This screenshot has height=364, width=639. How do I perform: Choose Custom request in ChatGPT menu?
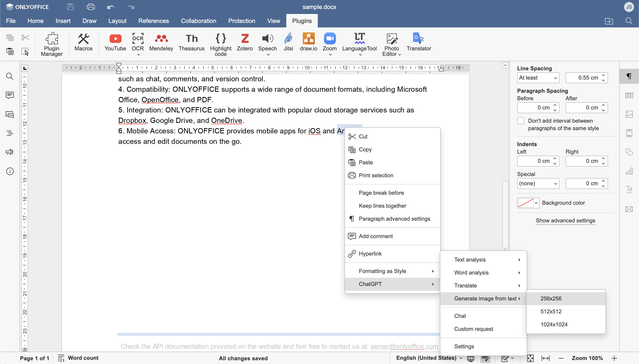483,329
